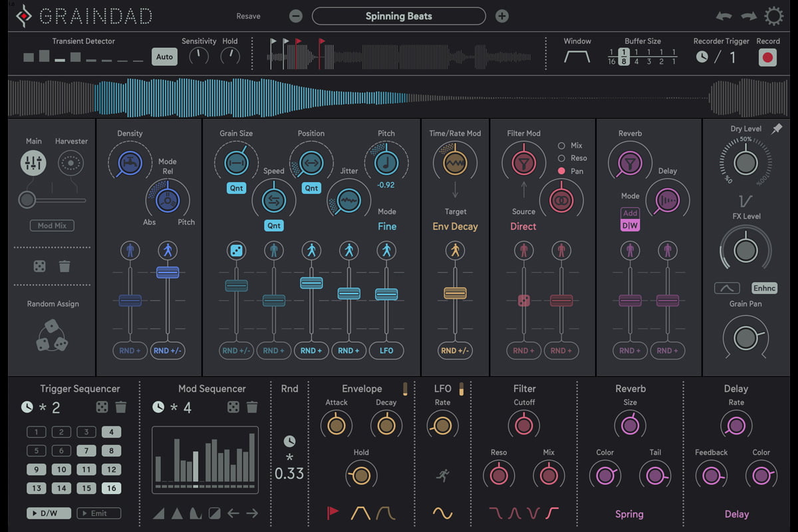Click the undo arrow
Viewport: 798px width, 532px height.
point(725,16)
